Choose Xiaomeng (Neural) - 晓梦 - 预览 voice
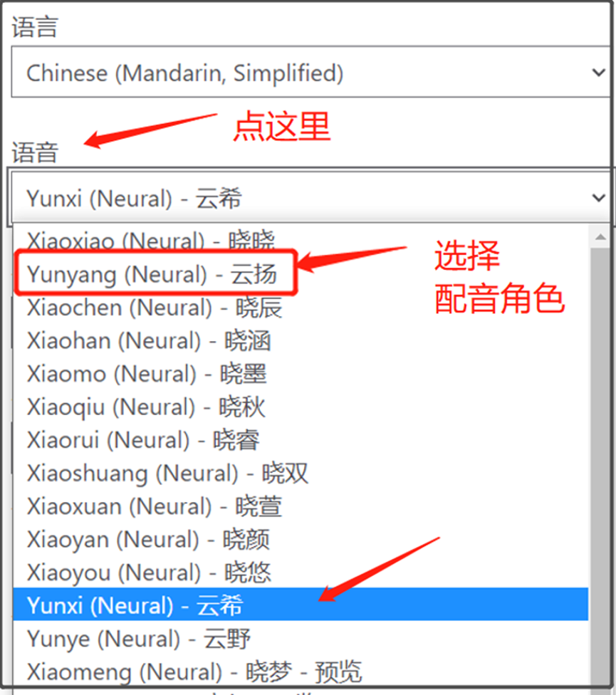 [x=301, y=672]
